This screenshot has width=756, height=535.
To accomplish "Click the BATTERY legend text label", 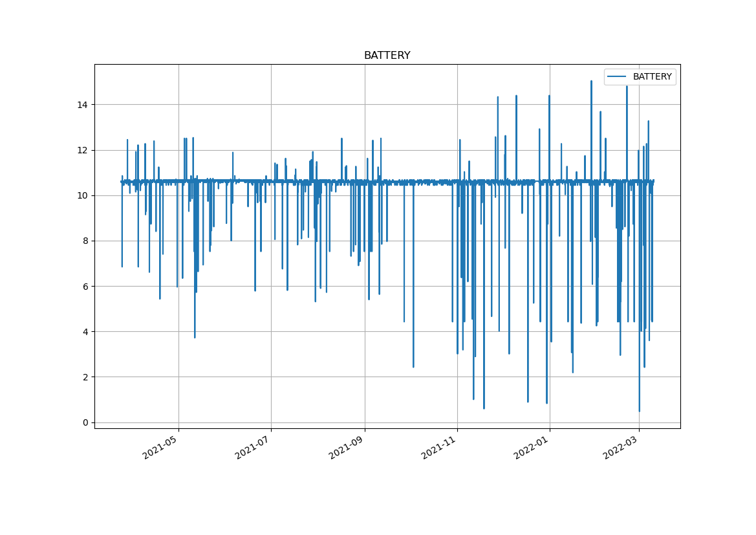I will [x=652, y=77].
